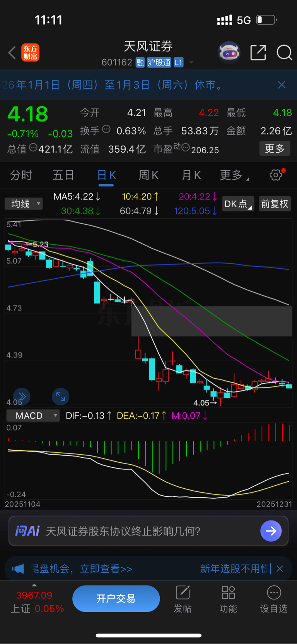
Task: Tap the 20251231 end date label
Action: 274,504
